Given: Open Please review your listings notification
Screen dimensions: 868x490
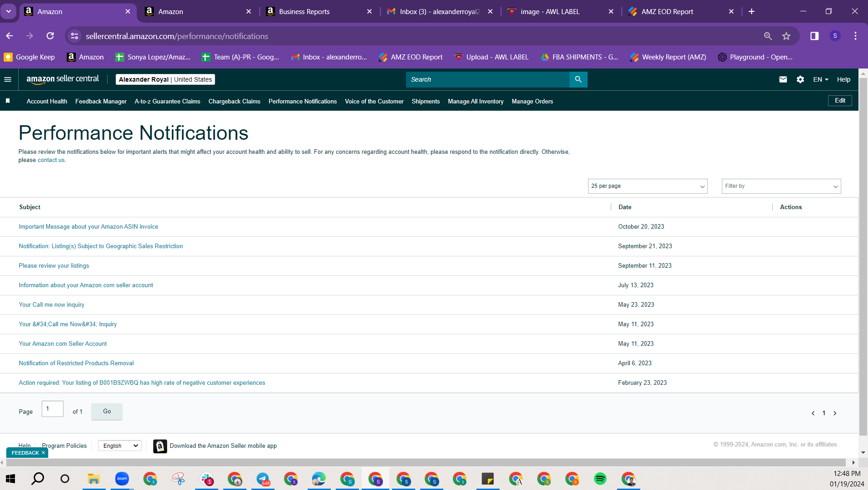Looking at the screenshot, I should pyautogui.click(x=54, y=266).
